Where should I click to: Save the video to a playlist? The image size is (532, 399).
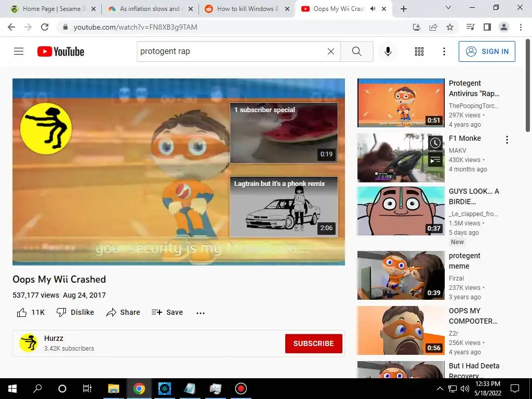[x=167, y=312]
